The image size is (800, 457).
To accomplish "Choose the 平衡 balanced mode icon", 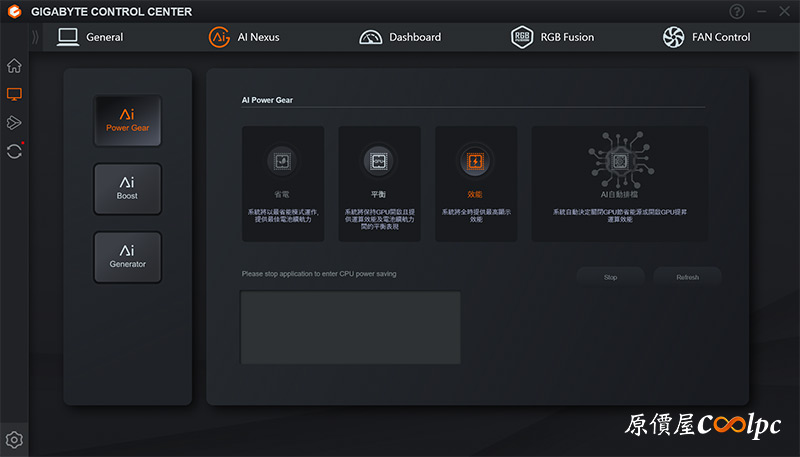I will click(379, 161).
